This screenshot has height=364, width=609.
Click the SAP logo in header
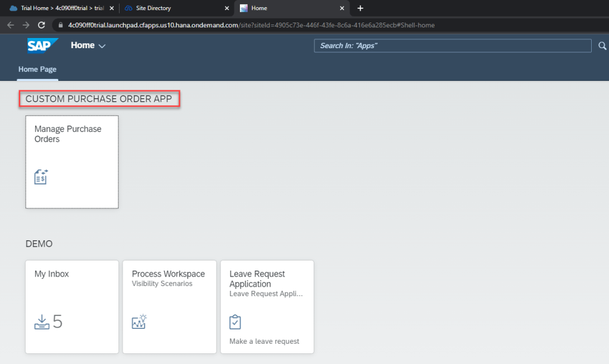[x=42, y=46]
